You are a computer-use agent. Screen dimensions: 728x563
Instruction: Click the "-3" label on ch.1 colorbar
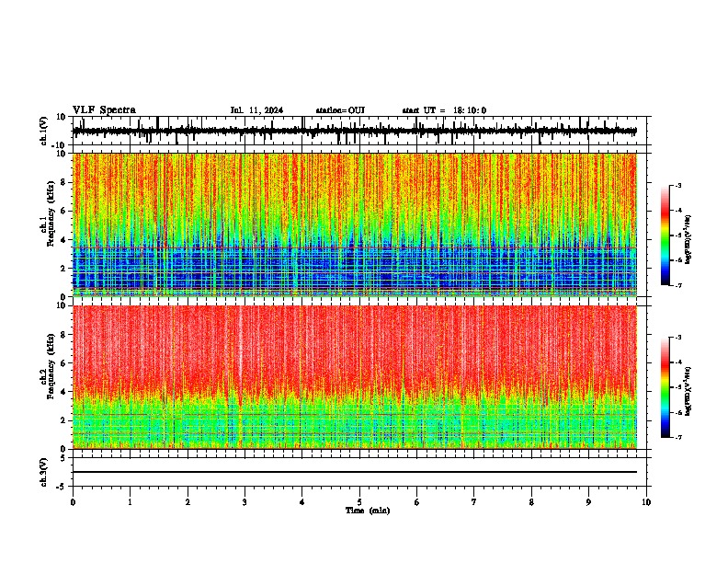pyautogui.click(x=678, y=186)
